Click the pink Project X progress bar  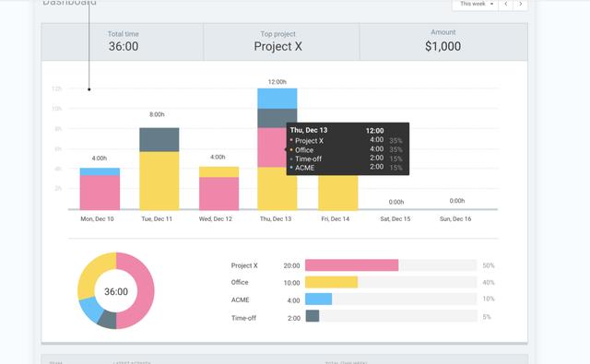[x=352, y=265]
